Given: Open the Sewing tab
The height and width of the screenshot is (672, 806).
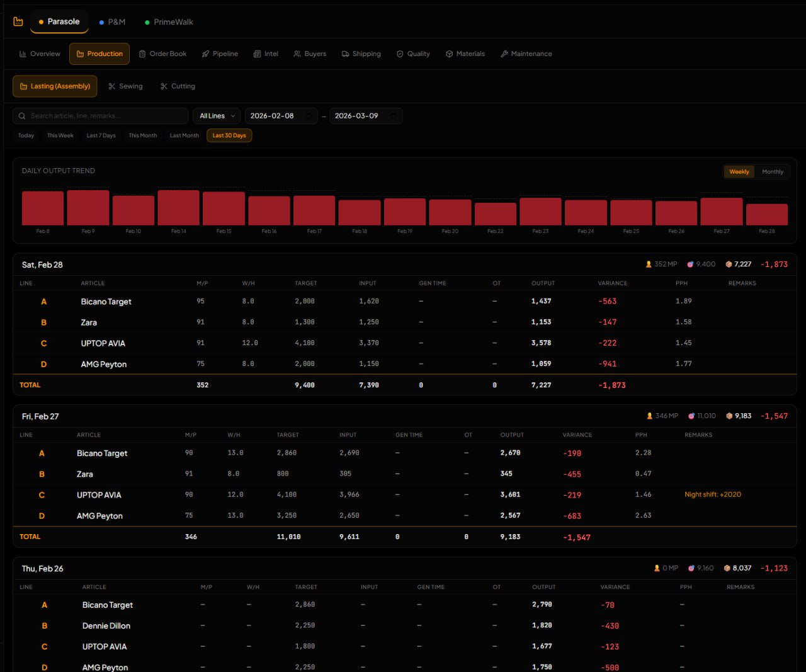Looking at the screenshot, I should click(x=125, y=86).
